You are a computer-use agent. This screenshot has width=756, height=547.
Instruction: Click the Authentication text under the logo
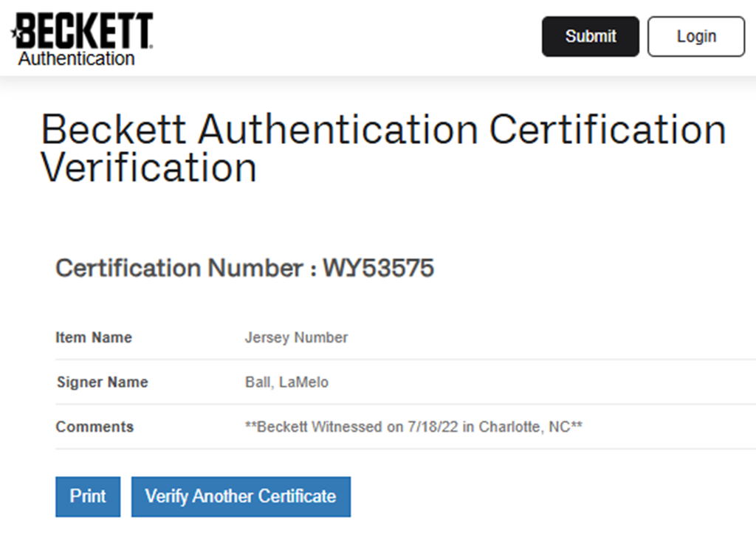pos(77,58)
